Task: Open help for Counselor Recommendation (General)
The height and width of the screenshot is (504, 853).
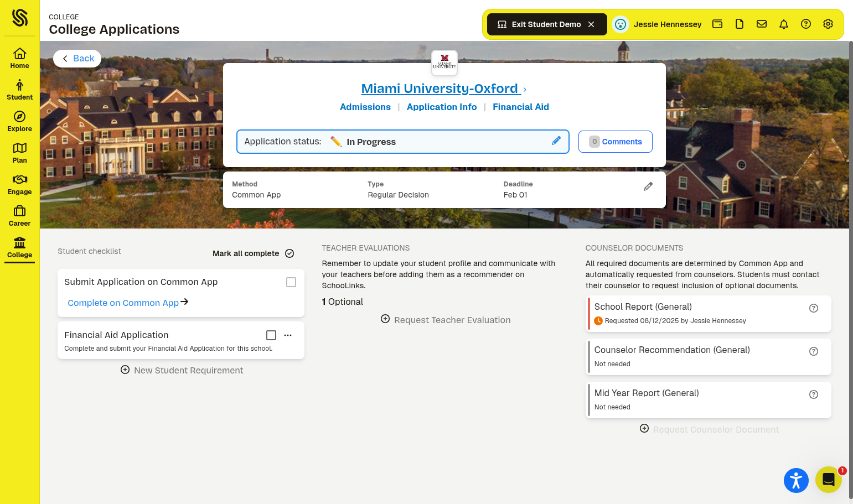Action: point(814,351)
